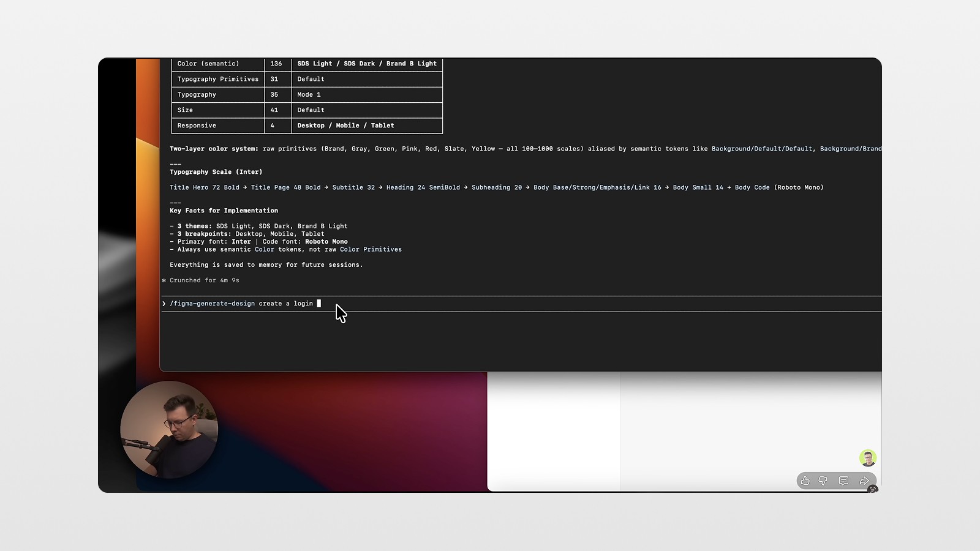Select the round webcam video bubble
Viewport: 980px width, 551px height.
click(x=169, y=429)
